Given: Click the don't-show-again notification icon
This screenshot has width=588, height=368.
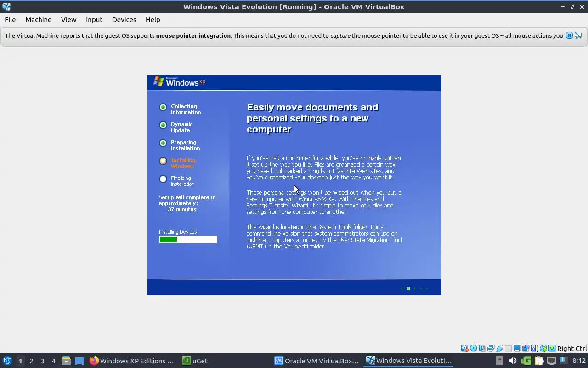Looking at the screenshot, I should point(578,35).
